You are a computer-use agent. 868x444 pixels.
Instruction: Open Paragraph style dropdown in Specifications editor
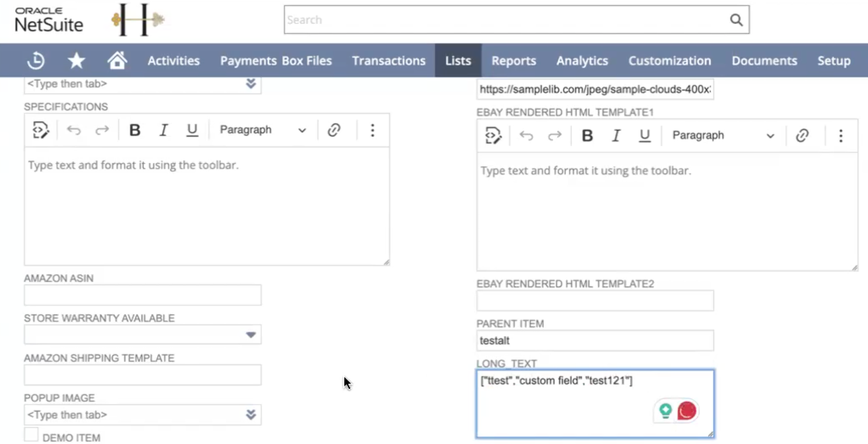tap(262, 130)
